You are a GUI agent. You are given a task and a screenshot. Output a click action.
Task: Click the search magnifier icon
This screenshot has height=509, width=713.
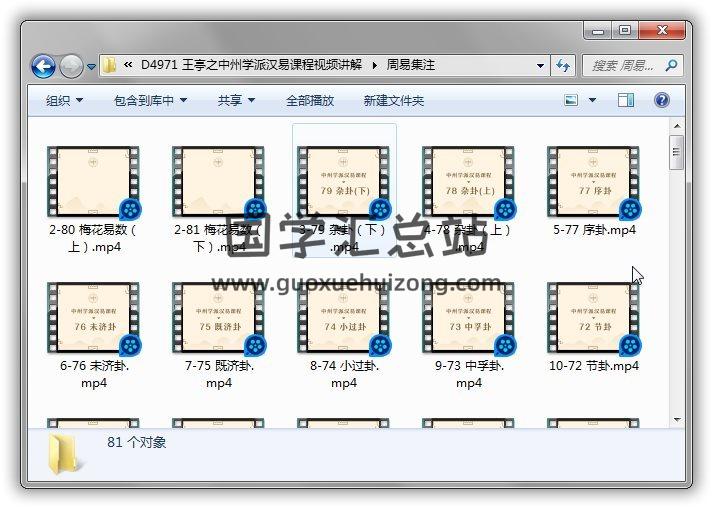coord(671,66)
